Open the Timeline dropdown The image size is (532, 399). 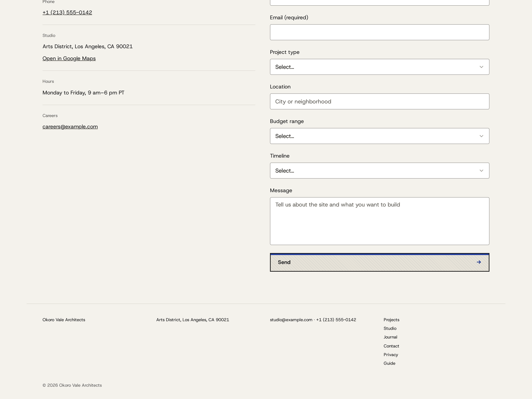[x=379, y=171]
